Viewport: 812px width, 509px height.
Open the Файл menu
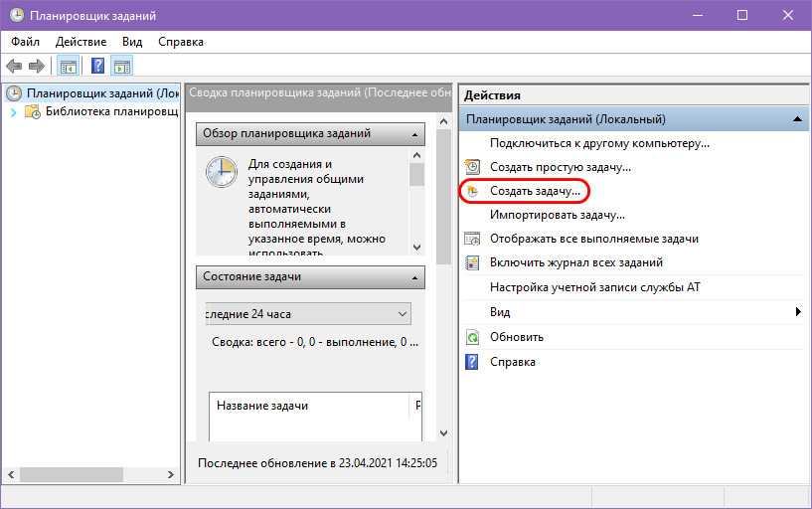(26, 42)
